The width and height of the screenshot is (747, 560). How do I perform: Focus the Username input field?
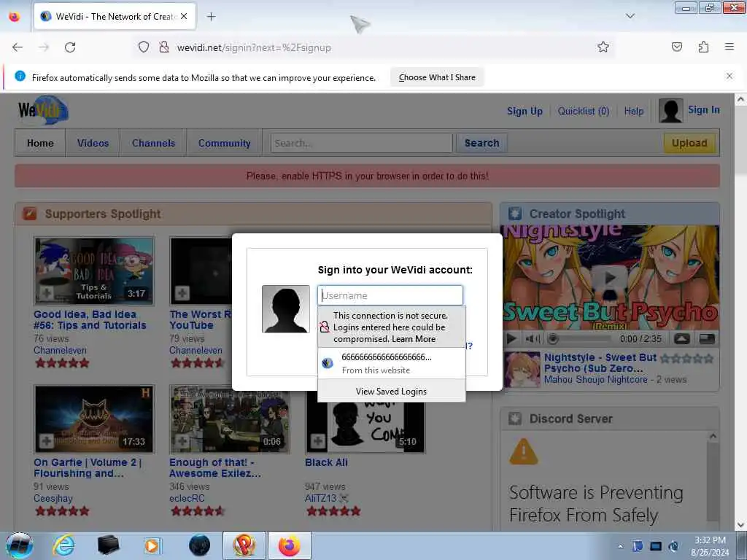point(390,295)
